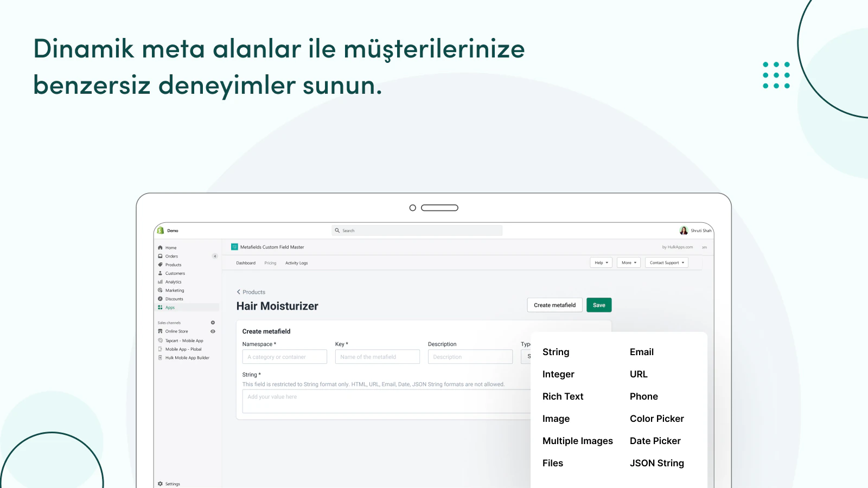868x488 pixels.
Task: Save the Hair Moisturizer metafields
Action: tap(599, 305)
